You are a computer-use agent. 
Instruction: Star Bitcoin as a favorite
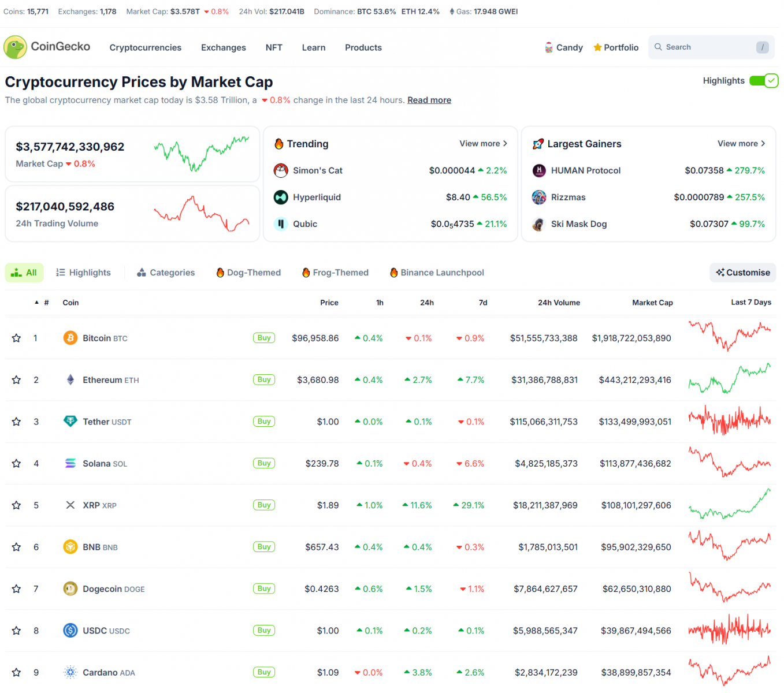point(16,338)
